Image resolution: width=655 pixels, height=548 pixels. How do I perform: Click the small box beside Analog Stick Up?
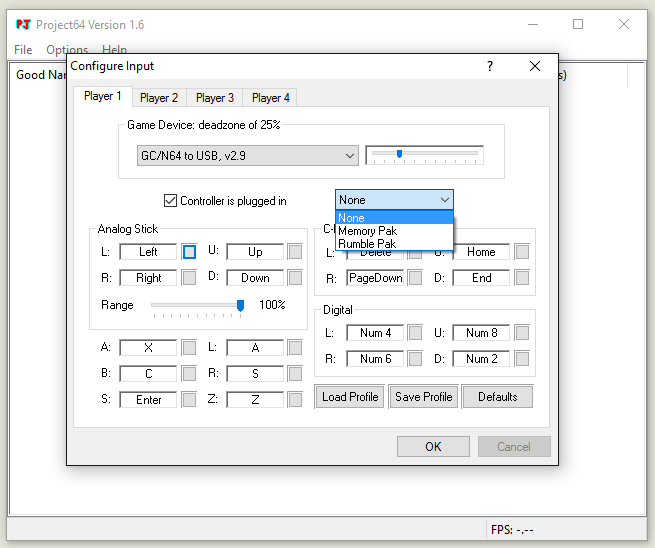pos(295,252)
